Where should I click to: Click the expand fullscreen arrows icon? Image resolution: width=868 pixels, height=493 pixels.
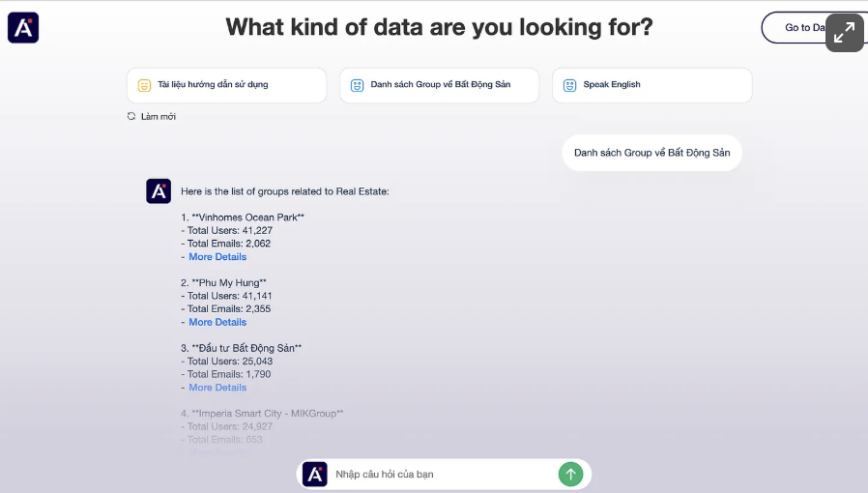pos(844,33)
